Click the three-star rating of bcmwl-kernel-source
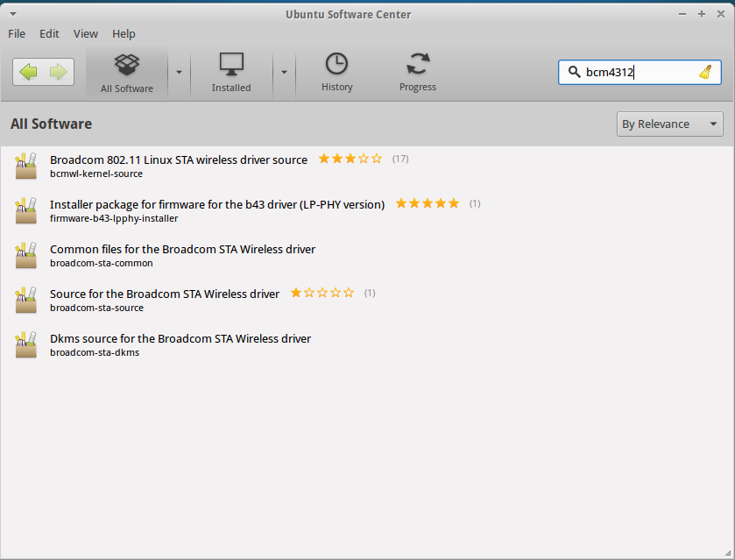The height and width of the screenshot is (560, 735). click(350, 159)
